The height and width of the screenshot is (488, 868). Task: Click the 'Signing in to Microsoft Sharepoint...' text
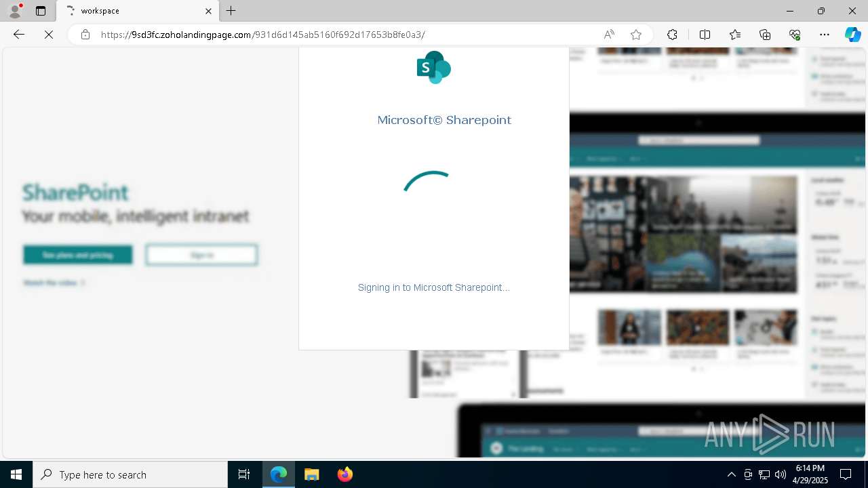coord(433,287)
